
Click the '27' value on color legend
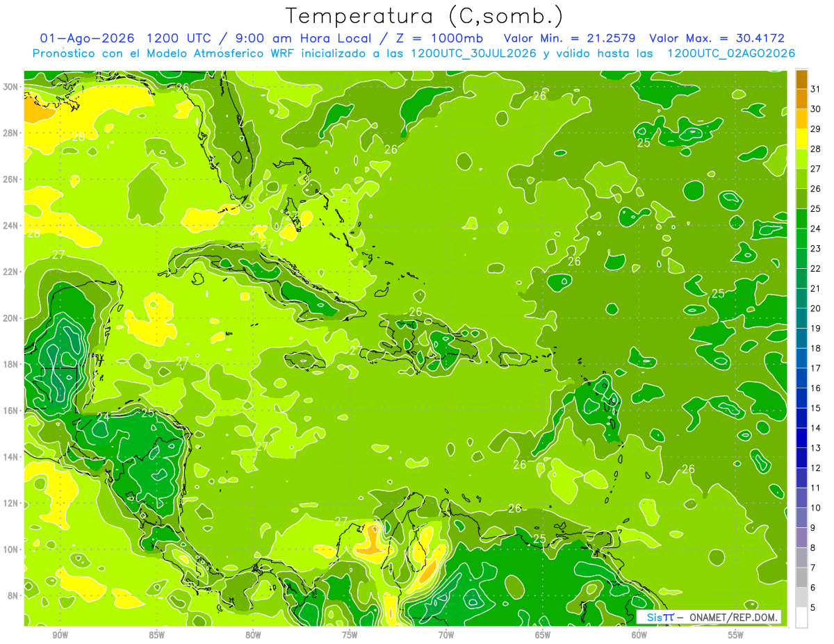(x=816, y=169)
